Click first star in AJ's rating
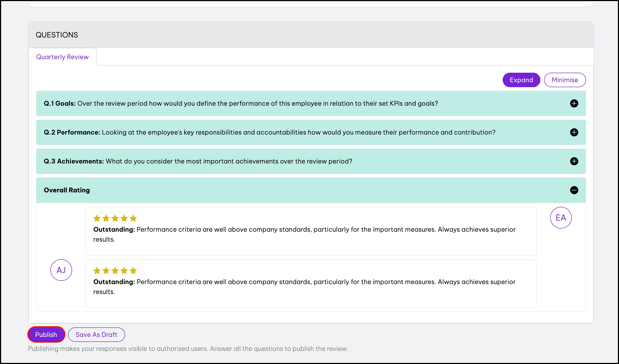This screenshot has height=364, width=619. (97, 271)
